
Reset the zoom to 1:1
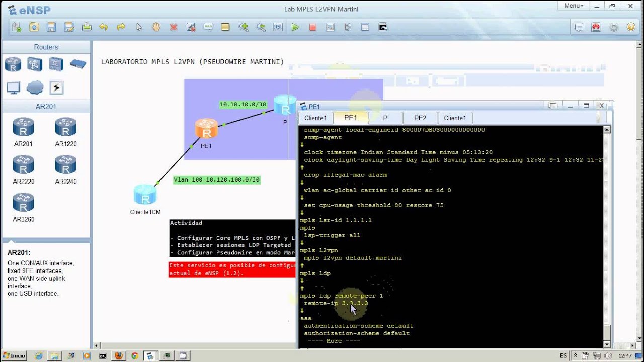point(278,27)
